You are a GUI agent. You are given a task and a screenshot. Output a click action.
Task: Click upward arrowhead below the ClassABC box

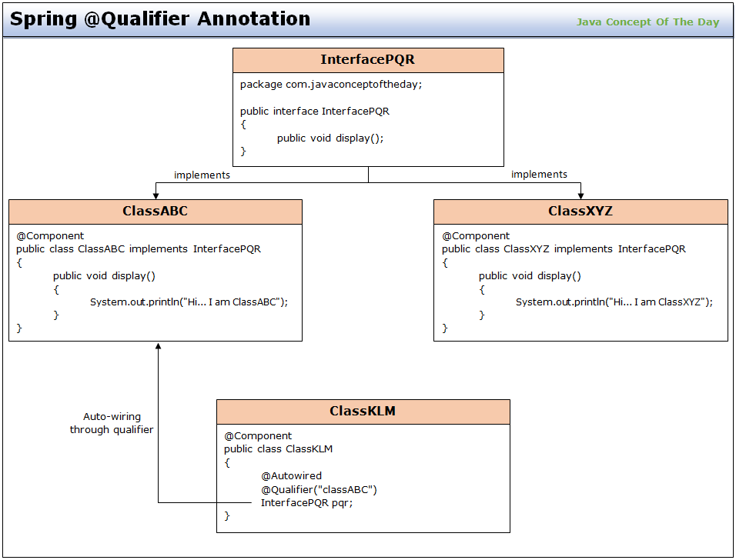click(x=158, y=346)
